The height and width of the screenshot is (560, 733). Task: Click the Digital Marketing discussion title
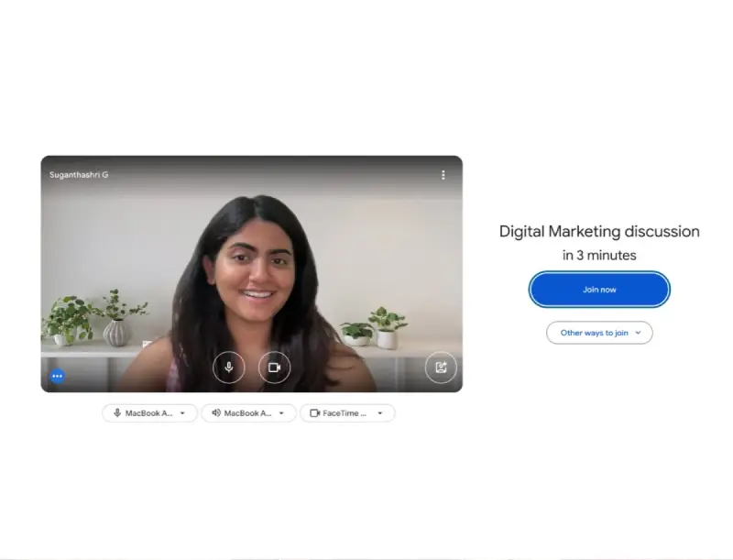click(x=599, y=232)
